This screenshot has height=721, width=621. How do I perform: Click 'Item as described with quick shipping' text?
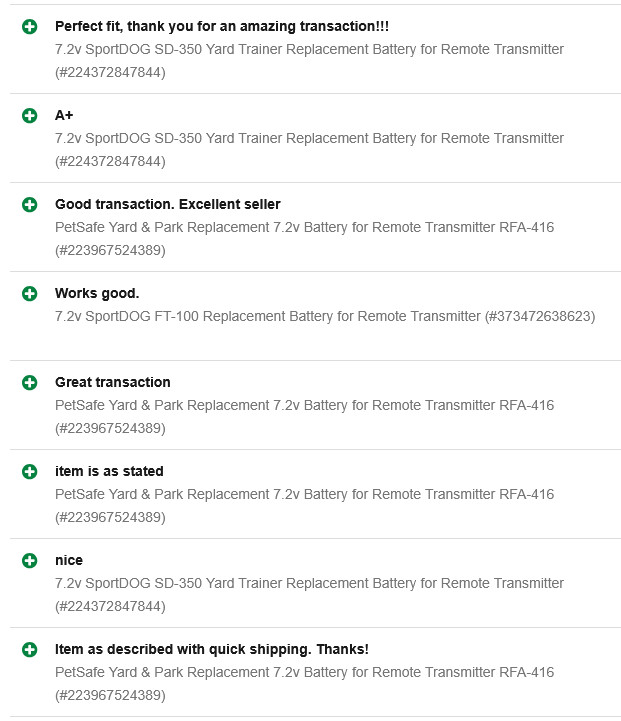[x=212, y=649]
